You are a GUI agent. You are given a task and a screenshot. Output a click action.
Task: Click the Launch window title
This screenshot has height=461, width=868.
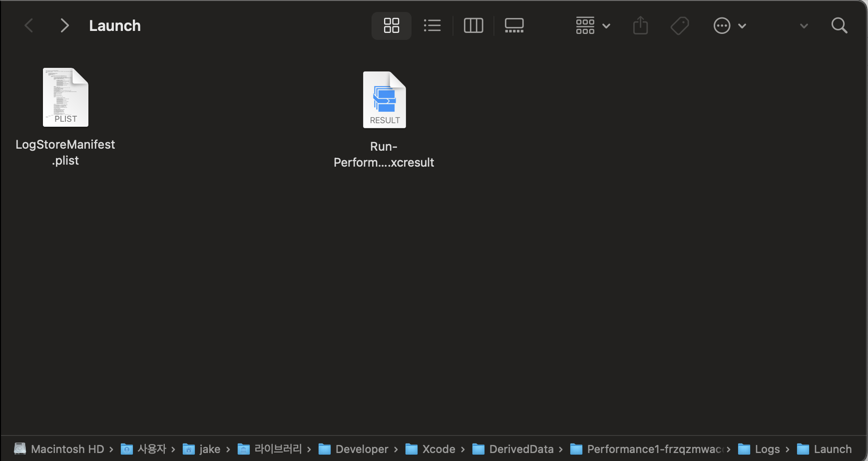click(x=115, y=25)
